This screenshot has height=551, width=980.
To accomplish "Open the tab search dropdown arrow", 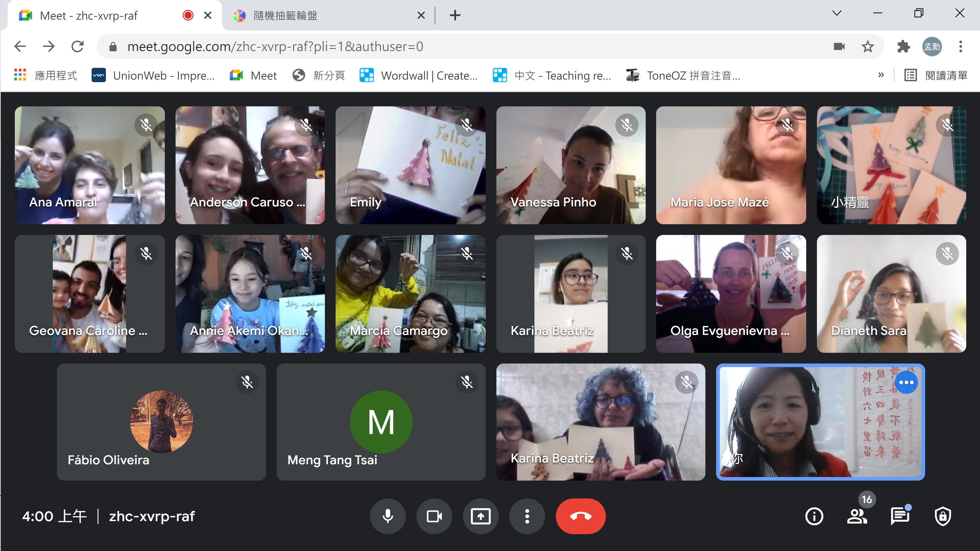I will click(837, 13).
